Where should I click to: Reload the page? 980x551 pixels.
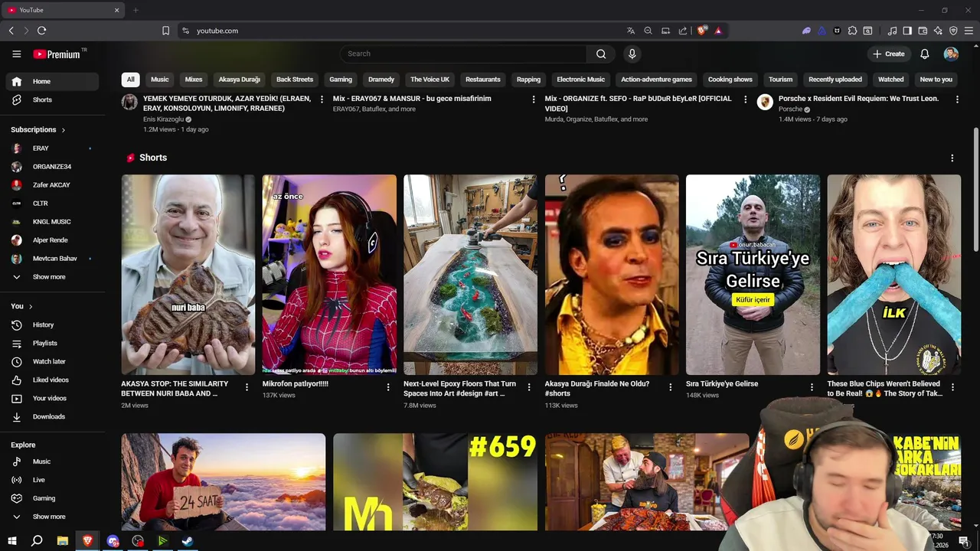click(41, 31)
